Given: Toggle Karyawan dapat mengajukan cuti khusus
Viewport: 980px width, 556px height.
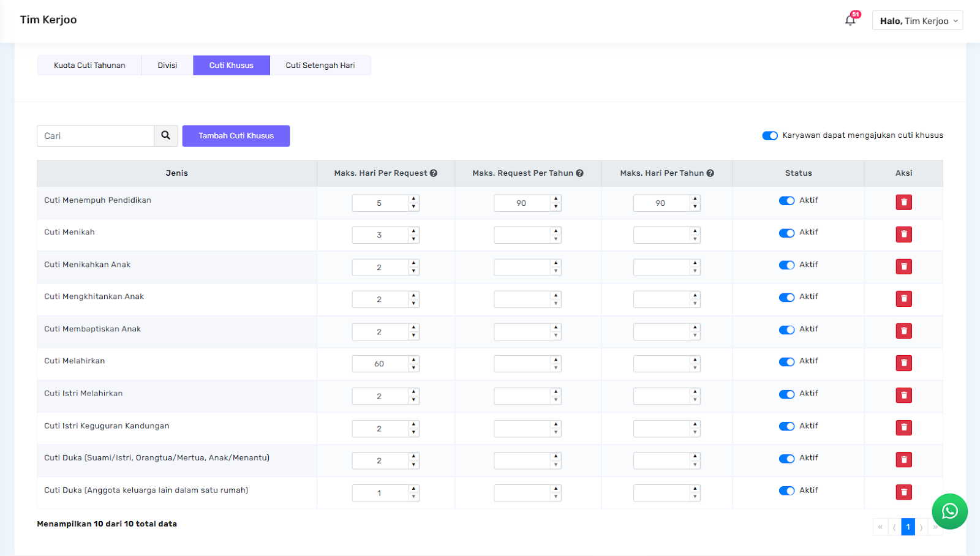Looking at the screenshot, I should point(770,136).
